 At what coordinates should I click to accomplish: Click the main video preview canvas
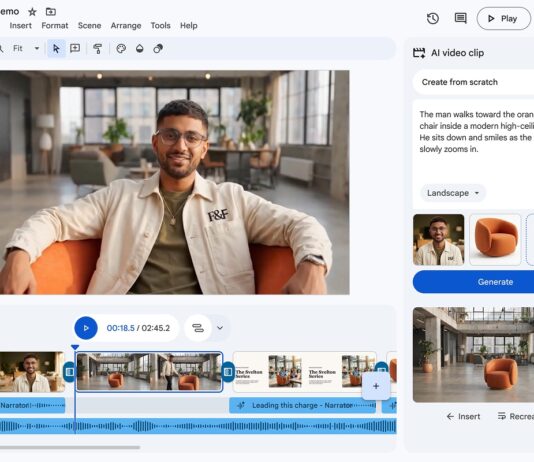[174, 182]
